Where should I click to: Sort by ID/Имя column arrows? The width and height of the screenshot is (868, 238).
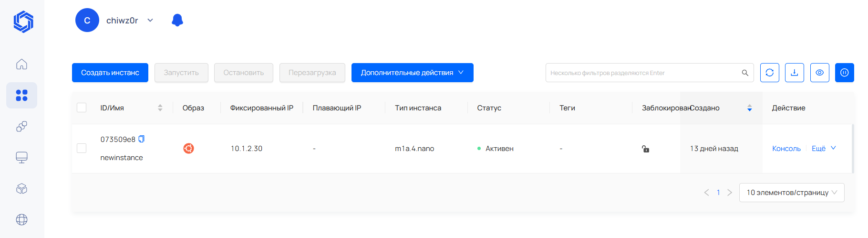[160, 108]
